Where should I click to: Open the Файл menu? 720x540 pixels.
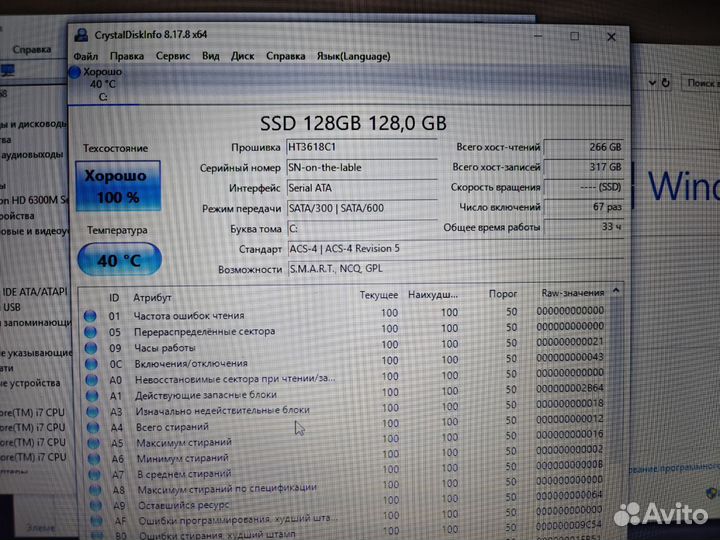click(x=85, y=56)
